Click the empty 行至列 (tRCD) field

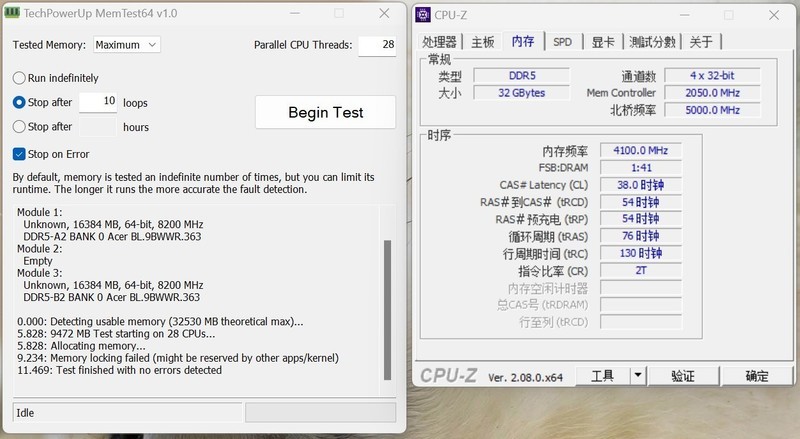coord(641,322)
